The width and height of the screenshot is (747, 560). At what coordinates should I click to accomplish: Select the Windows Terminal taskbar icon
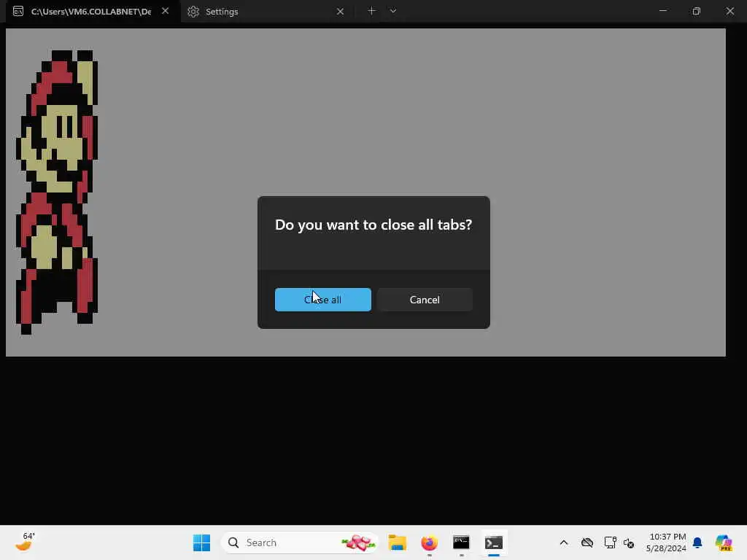click(494, 542)
